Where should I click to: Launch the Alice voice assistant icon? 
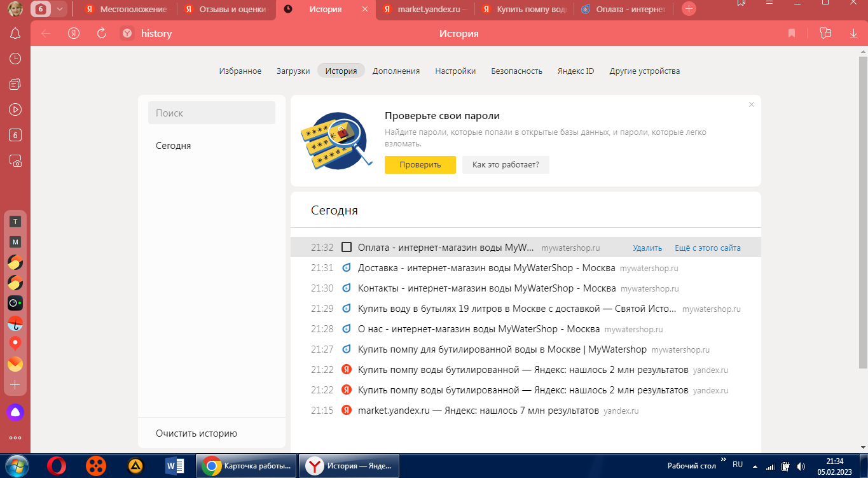(x=15, y=412)
